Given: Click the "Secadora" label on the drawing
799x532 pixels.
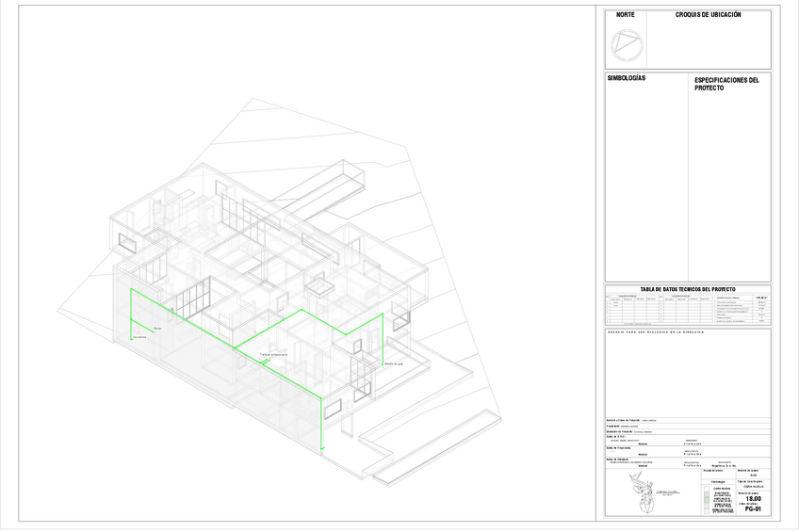Looking at the screenshot, I should pyautogui.click(x=139, y=337).
